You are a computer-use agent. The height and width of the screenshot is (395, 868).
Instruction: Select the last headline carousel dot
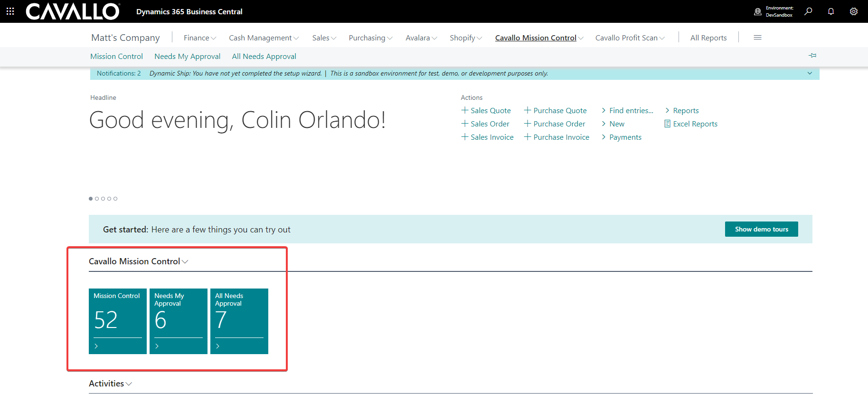tap(115, 199)
